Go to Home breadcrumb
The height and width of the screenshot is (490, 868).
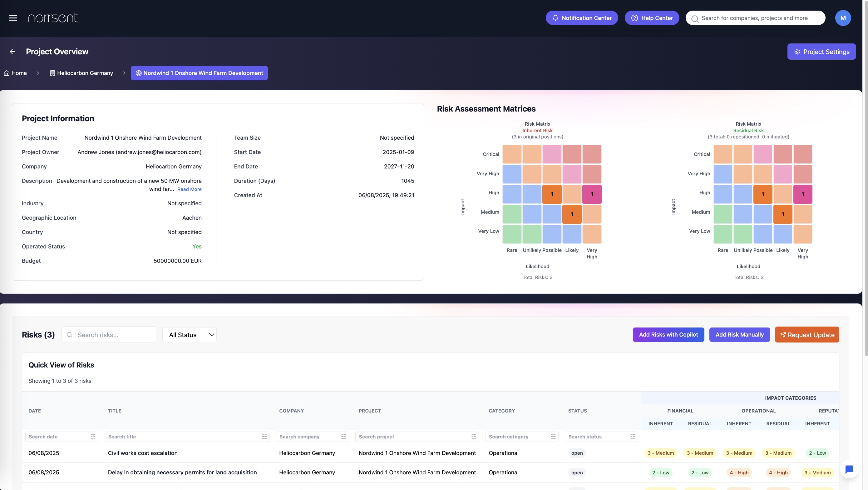[15, 73]
